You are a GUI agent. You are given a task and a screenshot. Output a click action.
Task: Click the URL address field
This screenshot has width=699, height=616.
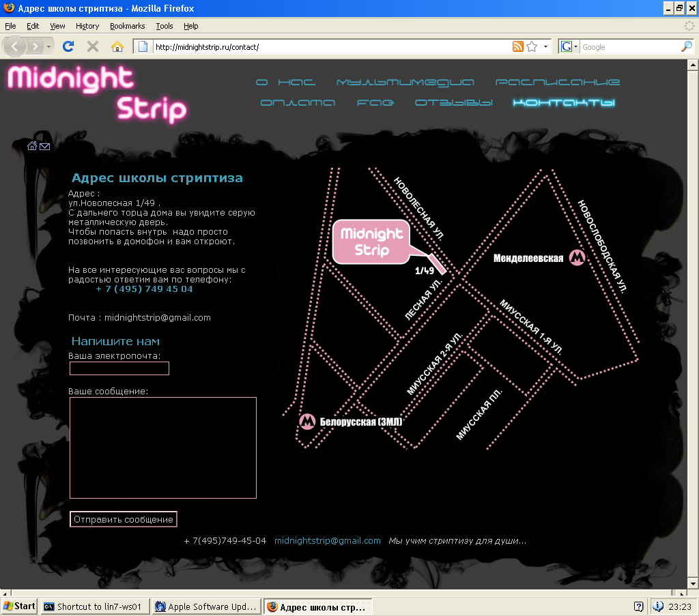(x=332, y=47)
